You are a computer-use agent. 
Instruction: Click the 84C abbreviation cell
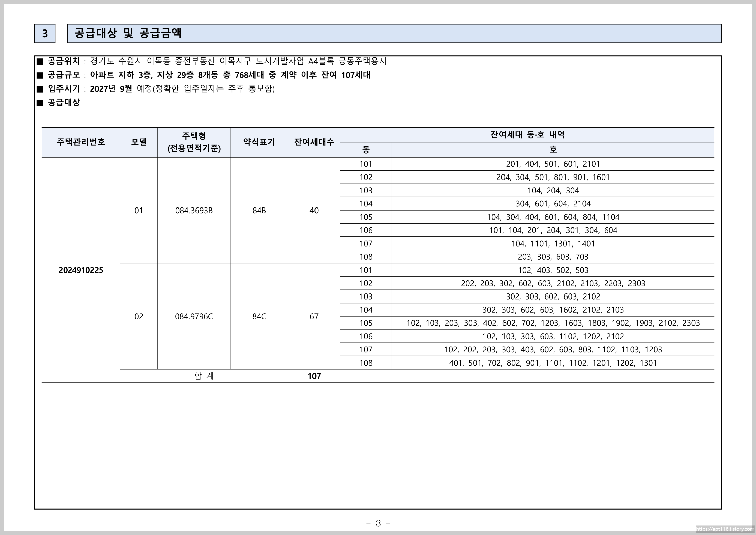pos(259,317)
